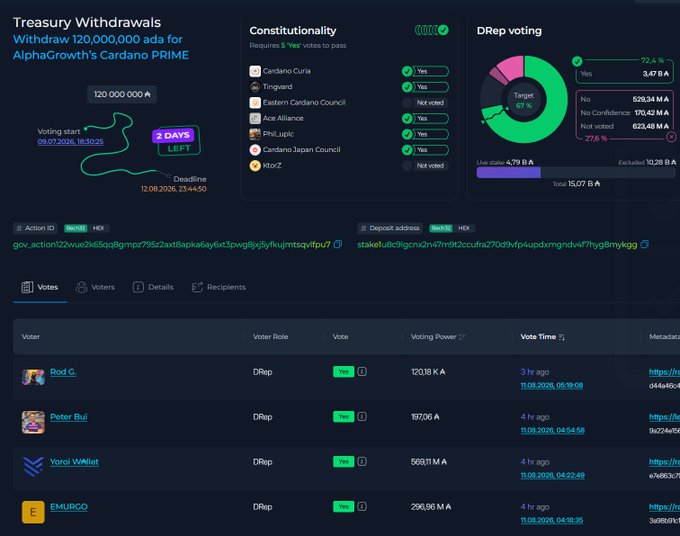This screenshot has height=536, width=680.
Task: Click the 2 DAYS LEFT badge
Action: pyautogui.click(x=176, y=141)
